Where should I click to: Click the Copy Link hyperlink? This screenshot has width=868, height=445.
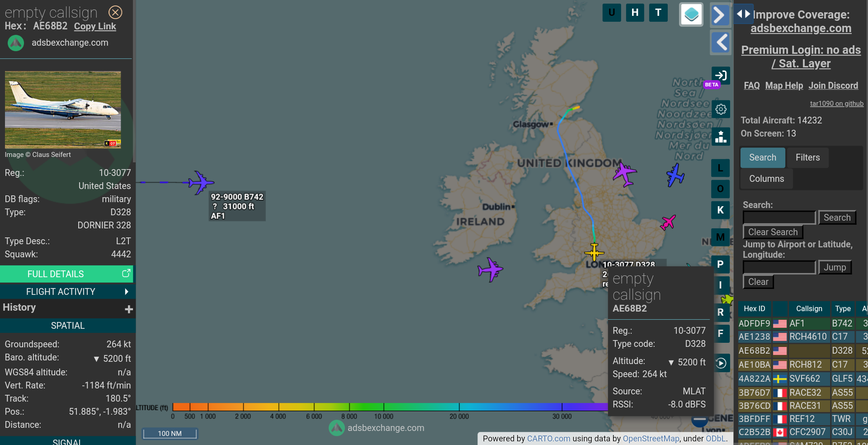(x=95, y=26)
